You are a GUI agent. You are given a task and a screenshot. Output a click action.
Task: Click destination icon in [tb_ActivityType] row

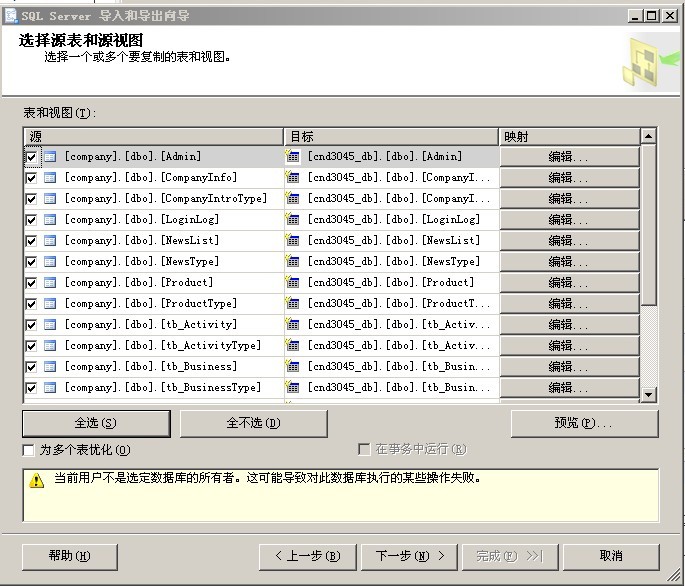292,344
